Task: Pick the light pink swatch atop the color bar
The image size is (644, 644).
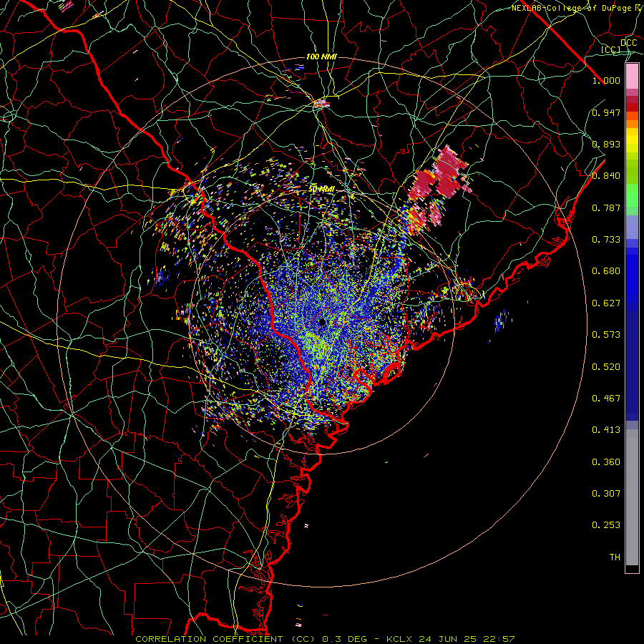Action: tap(632, 77)
